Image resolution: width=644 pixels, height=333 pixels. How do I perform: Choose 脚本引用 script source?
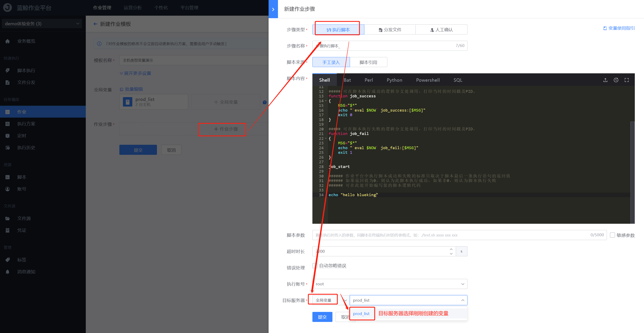click(369, 62)
